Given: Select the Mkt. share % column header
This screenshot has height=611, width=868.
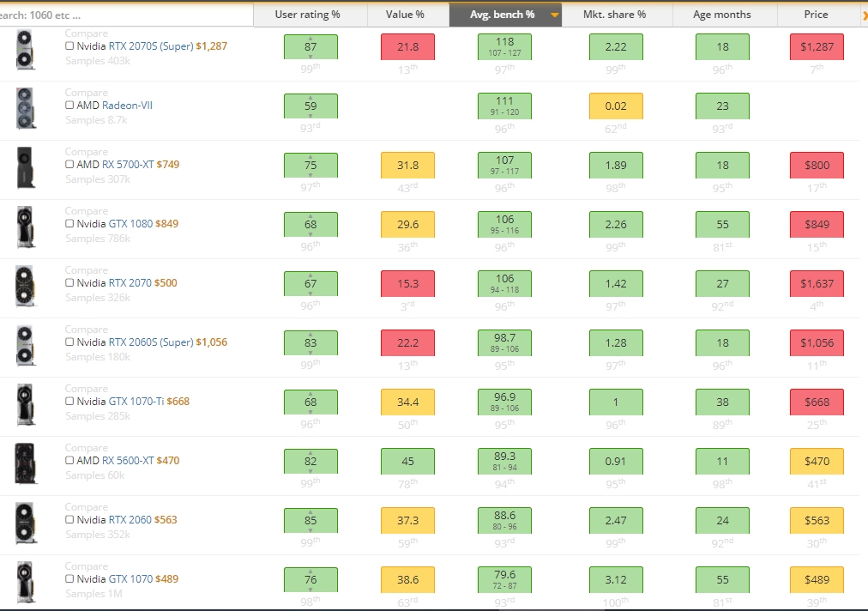Looking at the screenshot, I should tap(615, 15).
